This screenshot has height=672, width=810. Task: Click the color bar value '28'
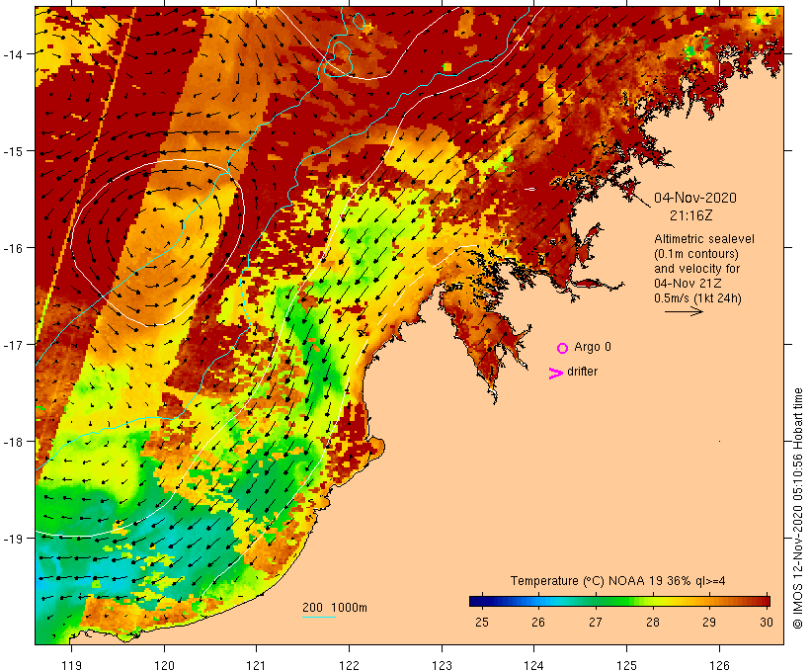click(652, 622)
